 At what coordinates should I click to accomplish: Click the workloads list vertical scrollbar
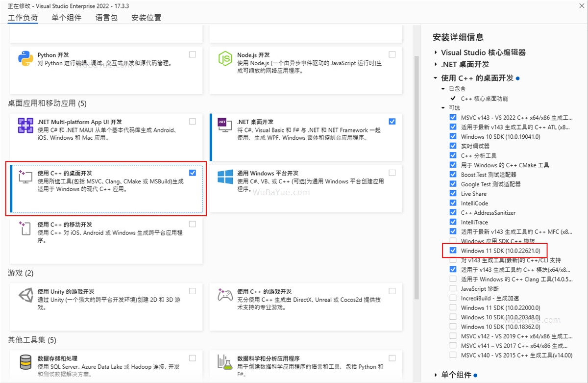(417, 177)
